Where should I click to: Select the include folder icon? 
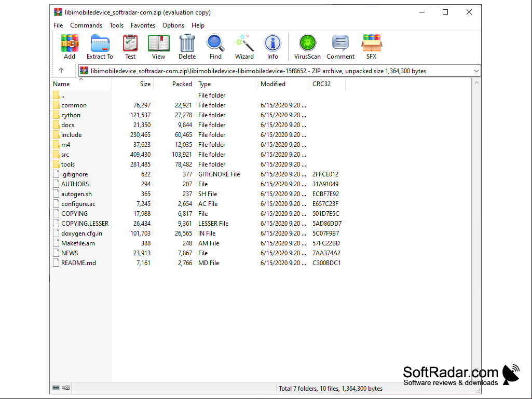coord(56,135)
